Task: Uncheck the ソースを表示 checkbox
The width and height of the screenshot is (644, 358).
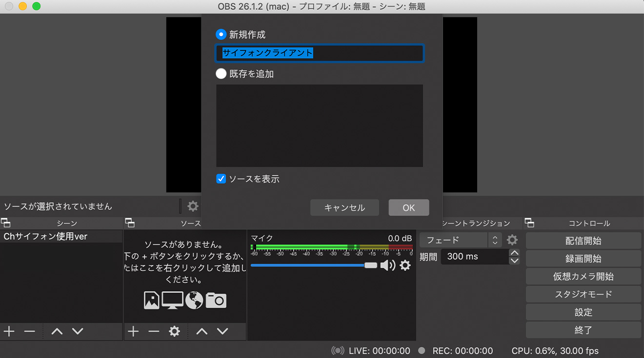Action: coord(221,179)
